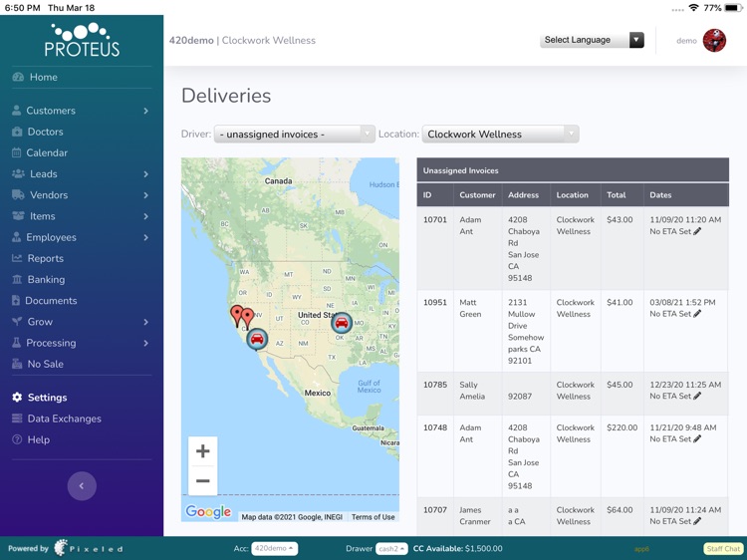747x560 pixels.
Task: Expand the Vendors submenu
Action: point(145,195)
